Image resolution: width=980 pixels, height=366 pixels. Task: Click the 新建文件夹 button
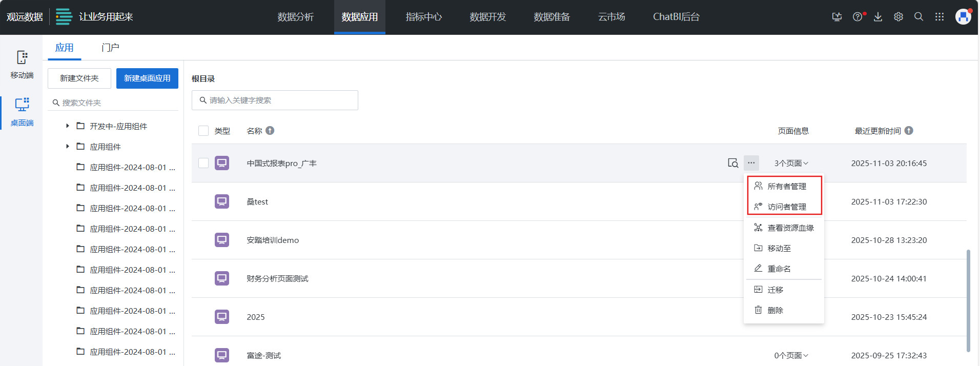pos(79,78)
